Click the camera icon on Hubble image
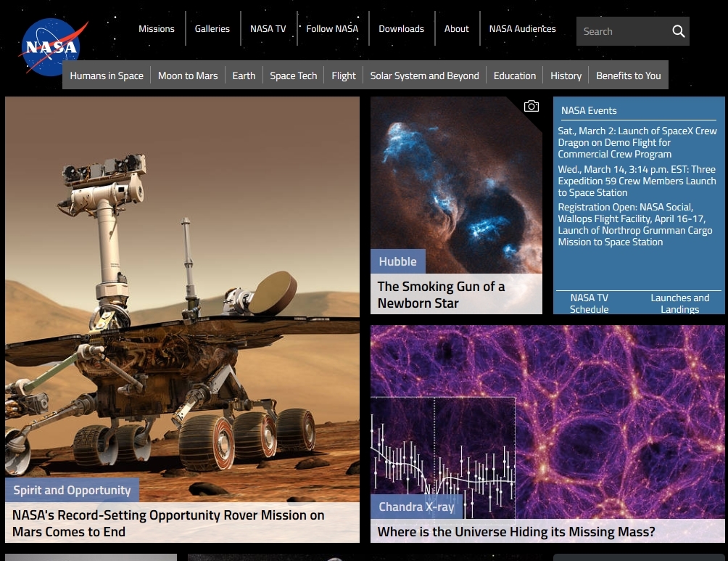This screenshot has width=728, height=561. coord(531,107)
